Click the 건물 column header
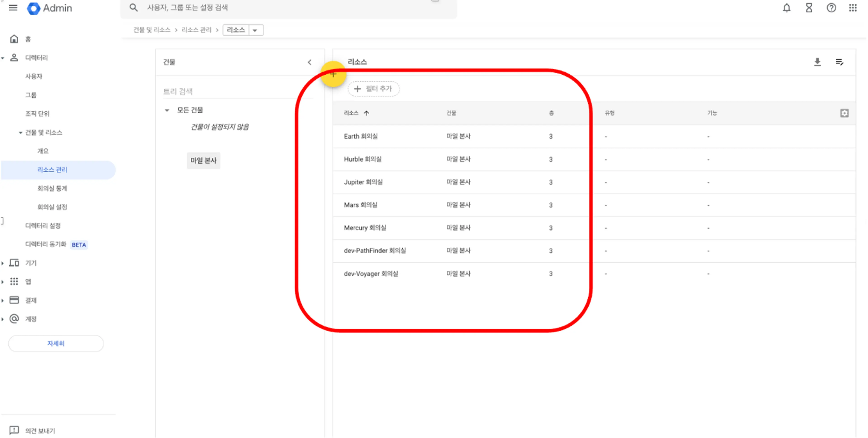This screenshot has width=868, height=438. click(451, 113)
